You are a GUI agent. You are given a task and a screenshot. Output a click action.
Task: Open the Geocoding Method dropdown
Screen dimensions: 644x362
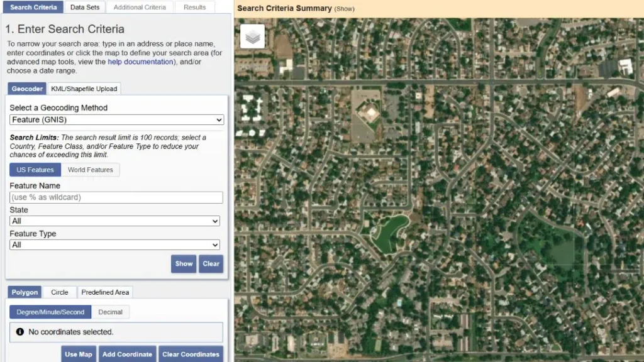pos(117,120)
